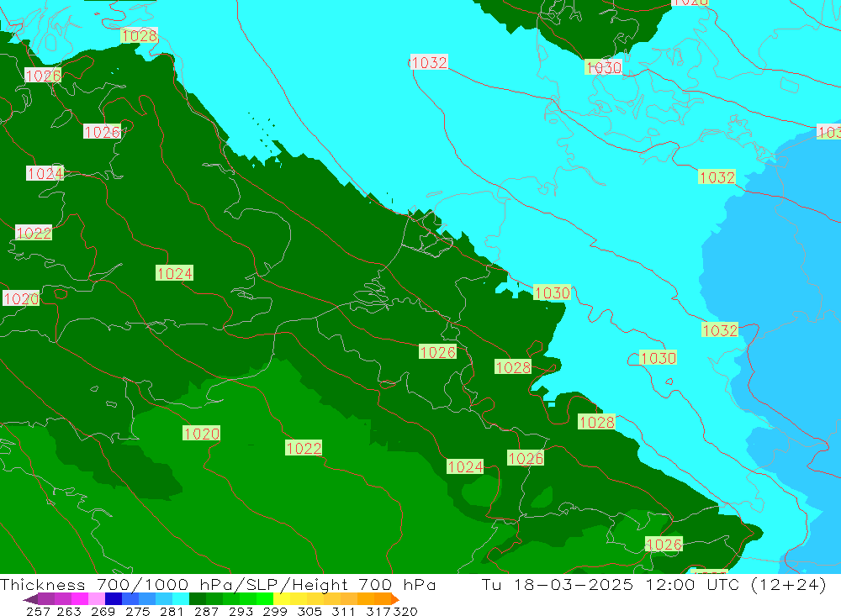Screen dimensions: 841x616
Task: Click the purple left arrow end of legend
Action: click(x=30, y=599)
